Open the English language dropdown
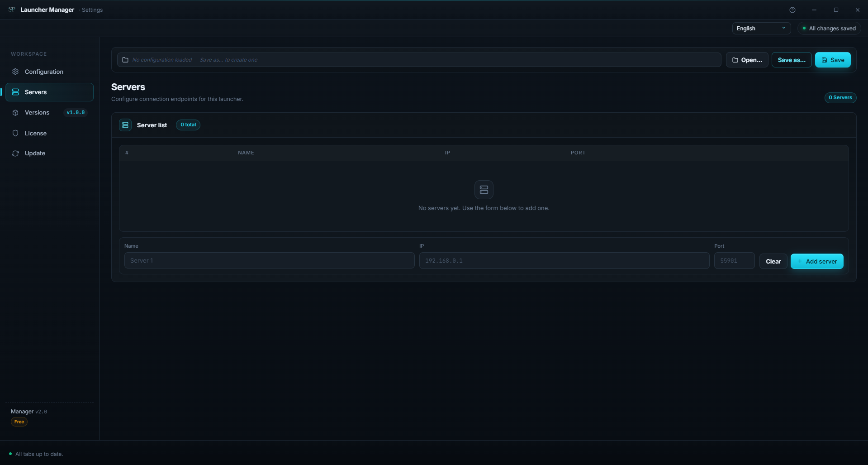868x465 pixels. pos(761,28)
